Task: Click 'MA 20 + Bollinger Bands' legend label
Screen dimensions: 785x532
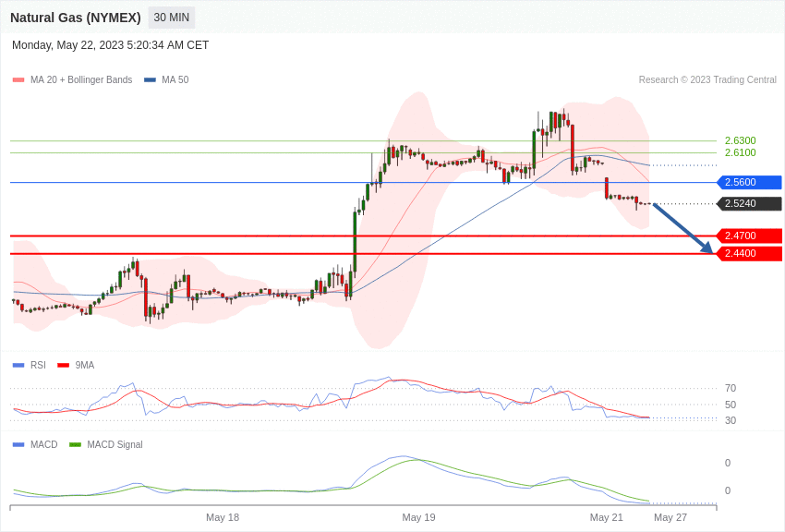Action: point(81,80)
